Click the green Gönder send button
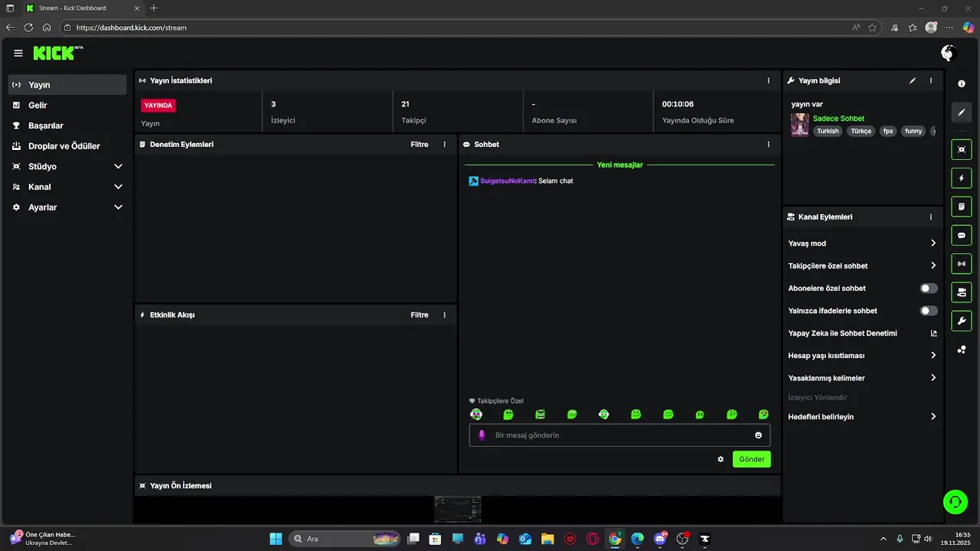 (752, 459)
